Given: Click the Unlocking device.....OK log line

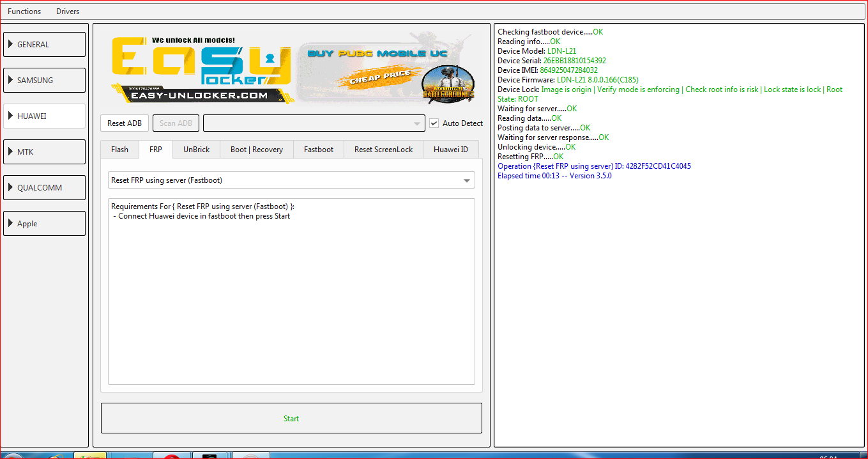Looking at the screenshot, I should point(537,147).
